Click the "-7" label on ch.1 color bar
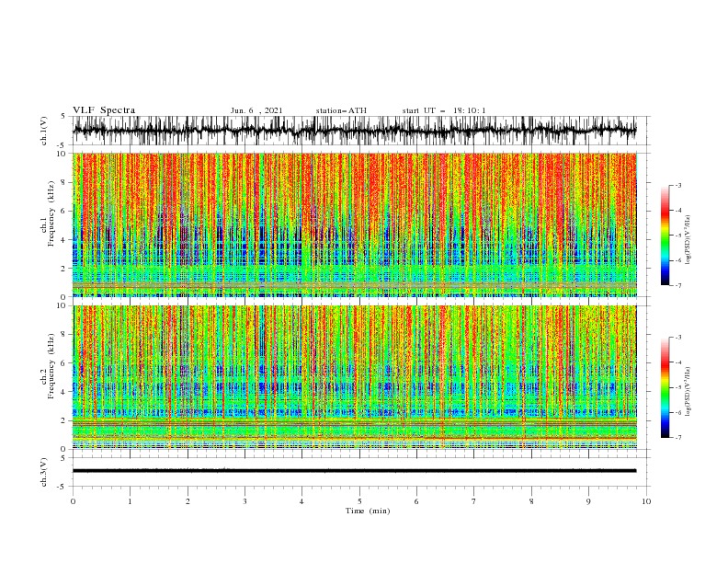This screenshot has width=728, height=563. click(x=677, y=285)
